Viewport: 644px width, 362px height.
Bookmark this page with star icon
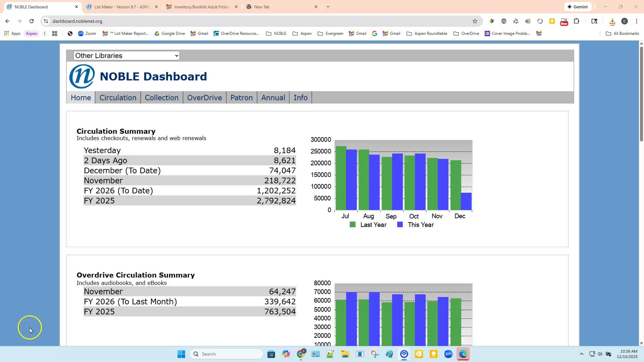click(x=475, y=21)
